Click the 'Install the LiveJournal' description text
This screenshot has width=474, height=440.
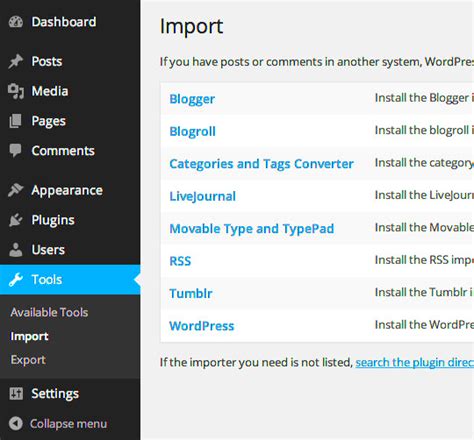[x=424, y=195]
